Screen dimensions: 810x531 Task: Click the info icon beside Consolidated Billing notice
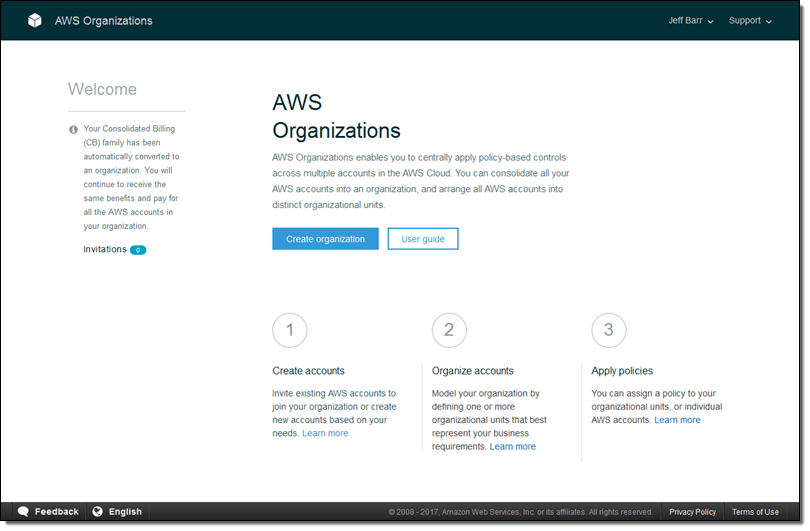click(73, 129)
